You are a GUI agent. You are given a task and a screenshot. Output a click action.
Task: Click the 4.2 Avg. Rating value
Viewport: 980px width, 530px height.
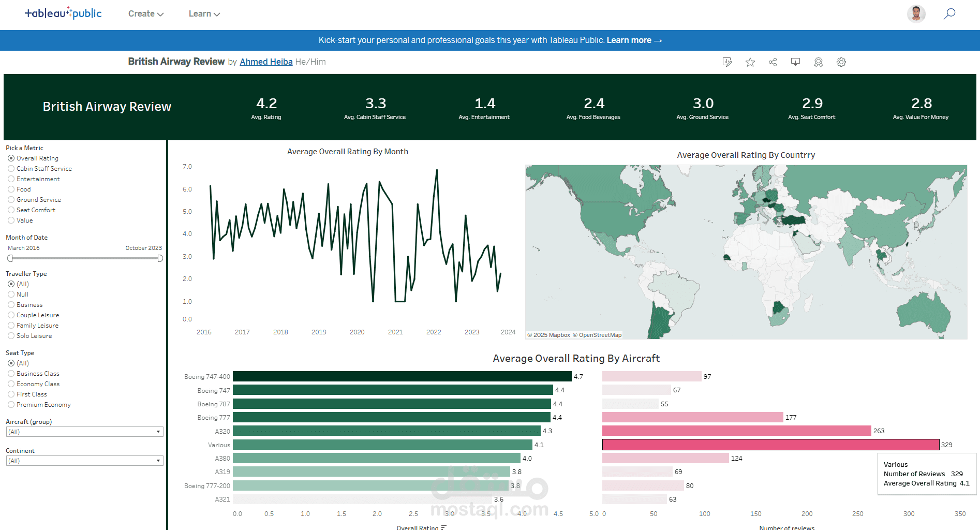(x=266, y=104)
